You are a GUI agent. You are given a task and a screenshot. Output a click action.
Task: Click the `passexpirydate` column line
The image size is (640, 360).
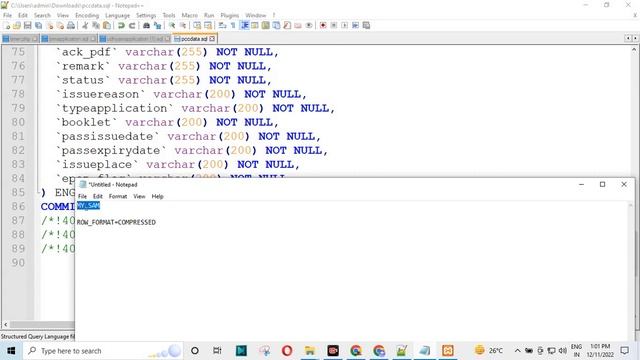click(191, 151)
